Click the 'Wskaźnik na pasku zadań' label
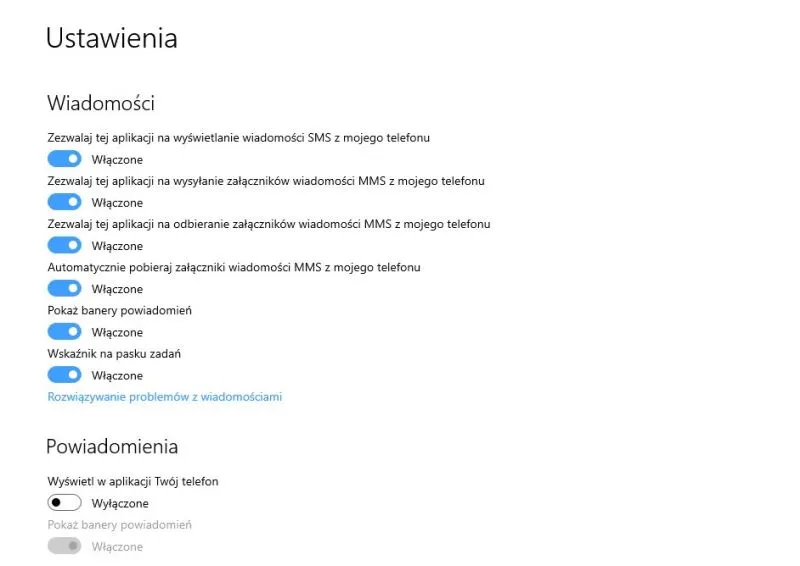 [114, 353]
